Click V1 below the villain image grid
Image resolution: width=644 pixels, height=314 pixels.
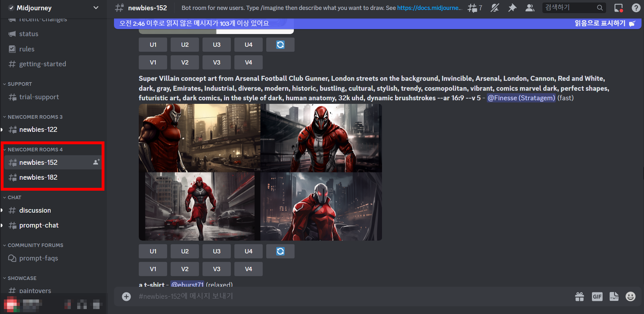(x=153, y=269)
